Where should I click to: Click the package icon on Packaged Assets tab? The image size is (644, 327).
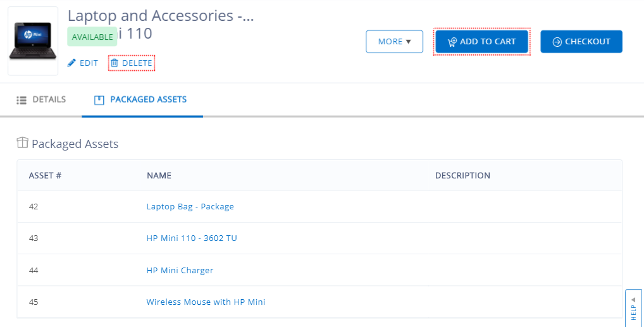pyautogui.click(x=99, y=100)
